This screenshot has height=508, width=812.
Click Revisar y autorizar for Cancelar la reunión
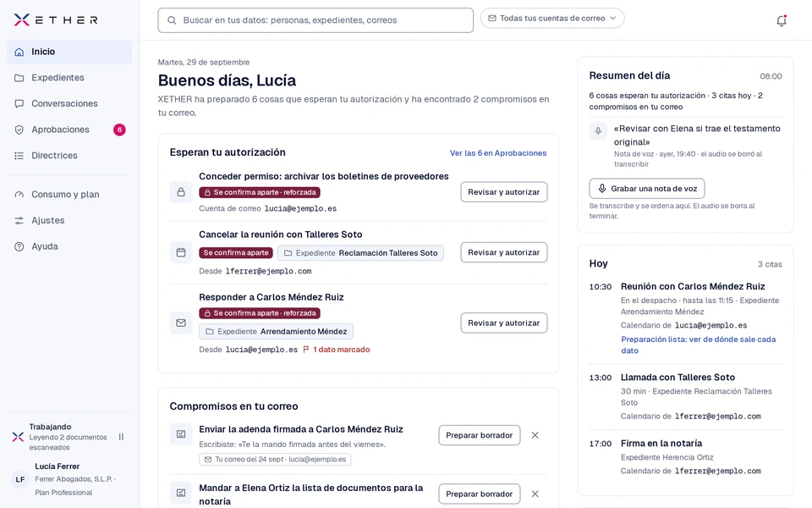click(x=504, y=252)
